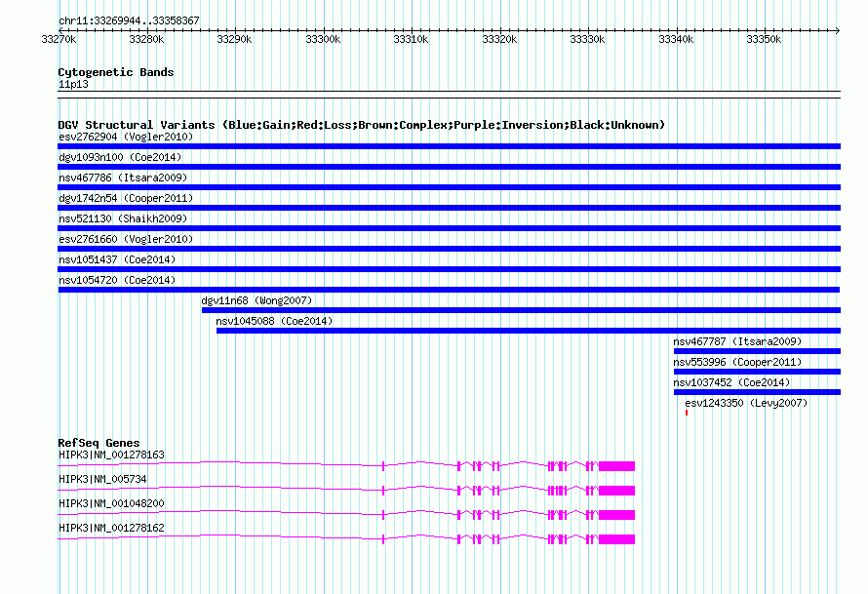Click the nsv467787 (Itsara2009) variant label
The image size is (868, 594).
point(737,341)
